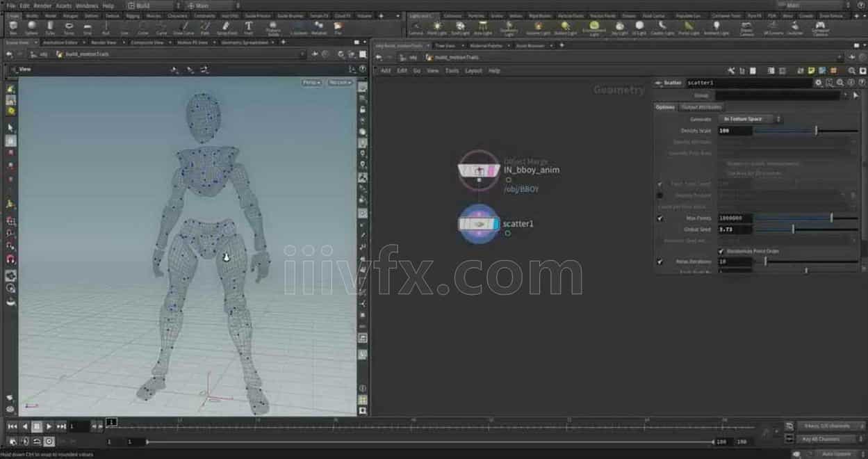Open the No cam dropdown in viewport
868x459 pixels.
click(x=340, y=83)
